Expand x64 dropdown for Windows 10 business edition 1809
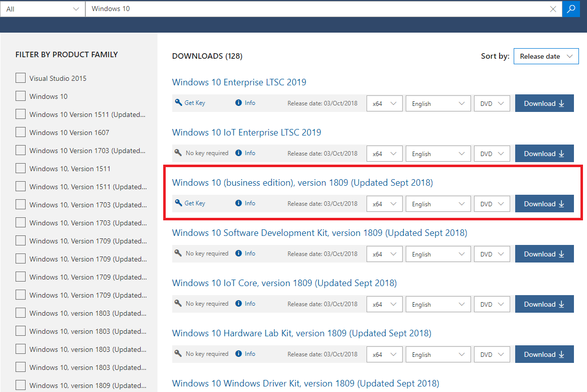Screen dimensions: 587x392 coord(385,204)
